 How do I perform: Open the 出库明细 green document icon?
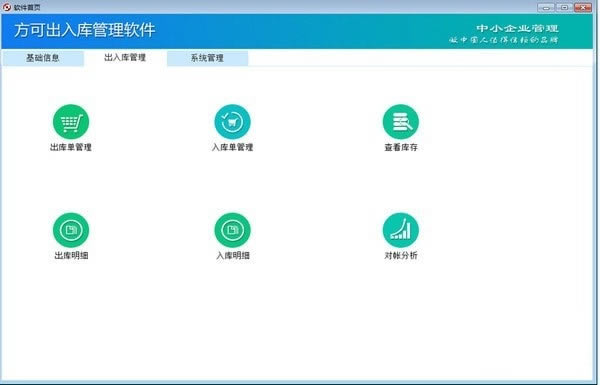coord(71,230)
